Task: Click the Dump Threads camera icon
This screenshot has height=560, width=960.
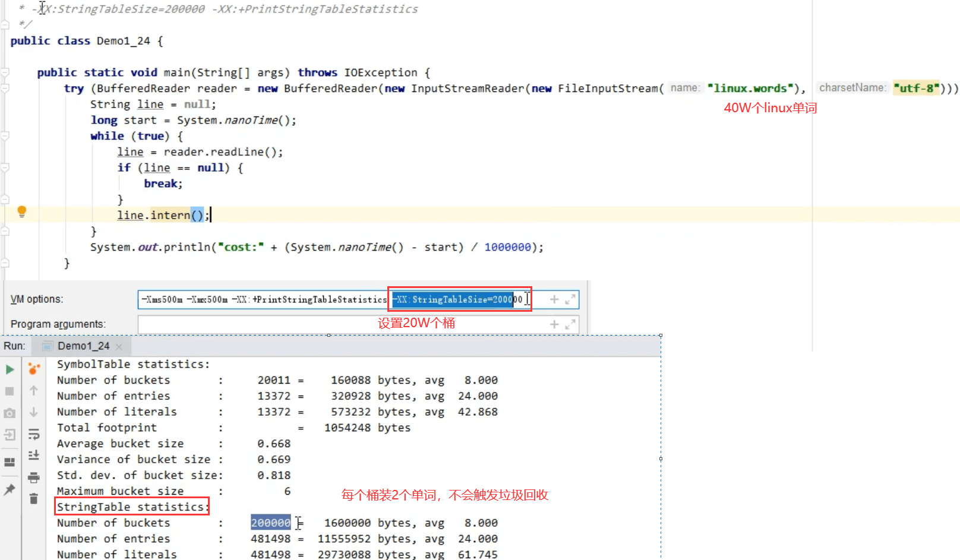Action: tap(10, 413)
